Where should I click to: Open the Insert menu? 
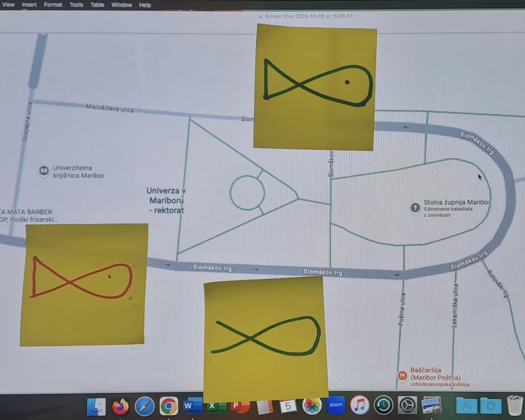[29, 5]
